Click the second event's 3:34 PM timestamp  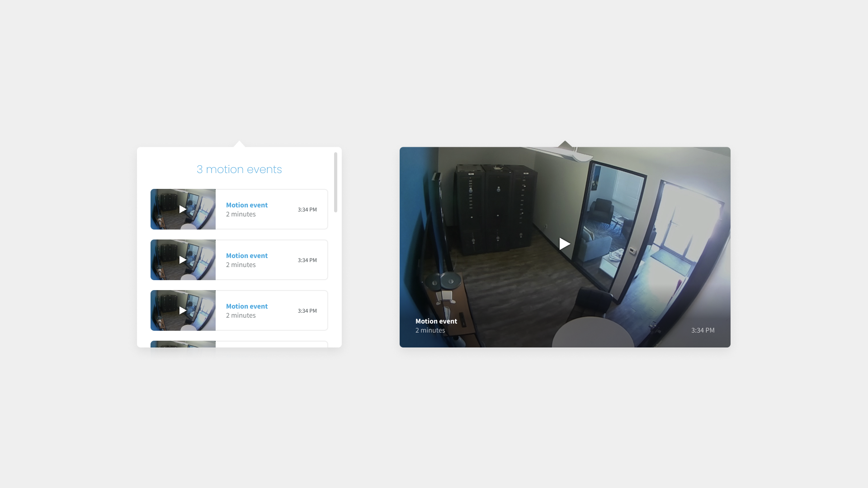point(307,260)
